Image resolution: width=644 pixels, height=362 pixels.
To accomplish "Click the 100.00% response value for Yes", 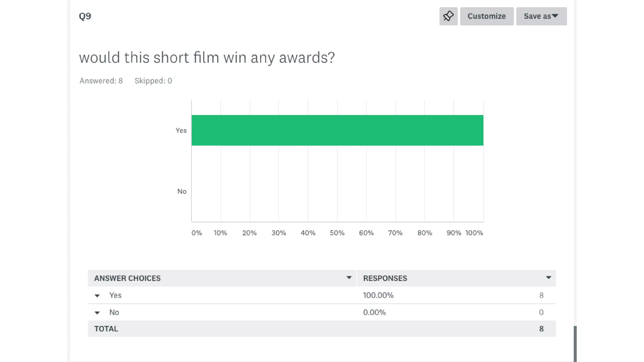I will pos(378,295).
